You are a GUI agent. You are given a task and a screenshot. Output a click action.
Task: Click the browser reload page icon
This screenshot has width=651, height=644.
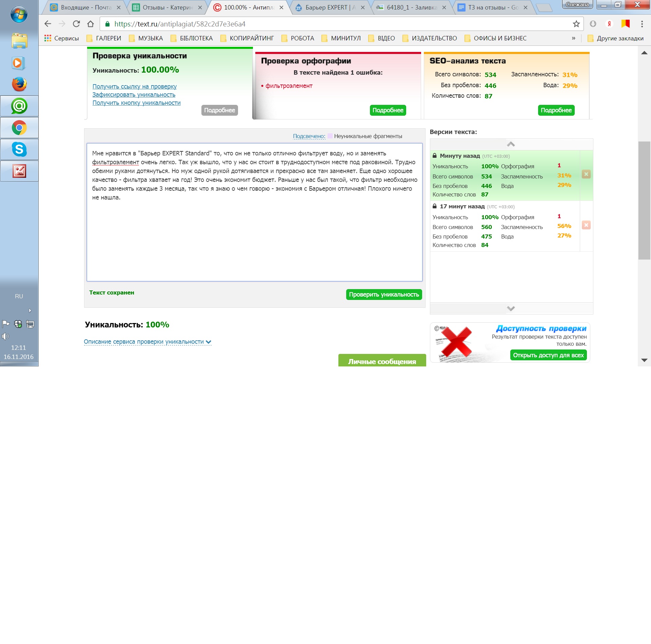[76, 24]
